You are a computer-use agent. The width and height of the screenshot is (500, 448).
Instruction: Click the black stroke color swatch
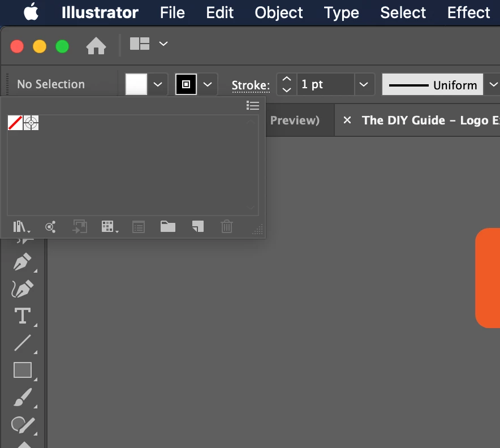click(x=186, y=84)
